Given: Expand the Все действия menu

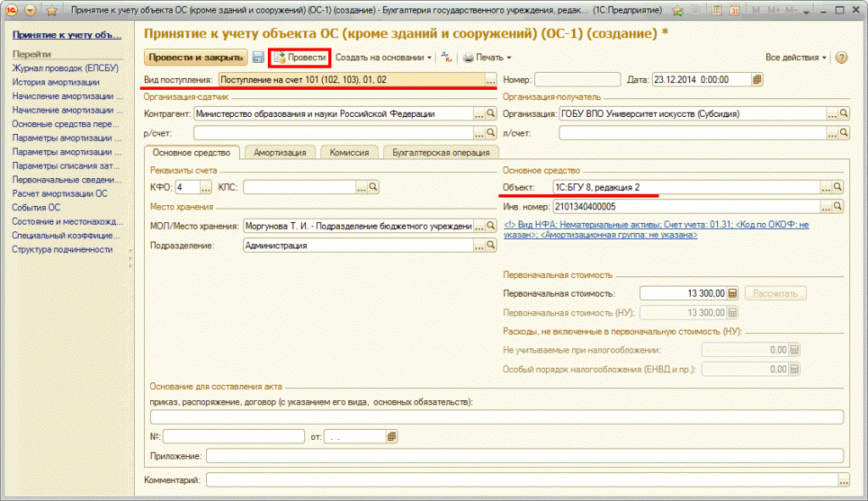Looking at the screenshot, I should [x=795, y=57].
